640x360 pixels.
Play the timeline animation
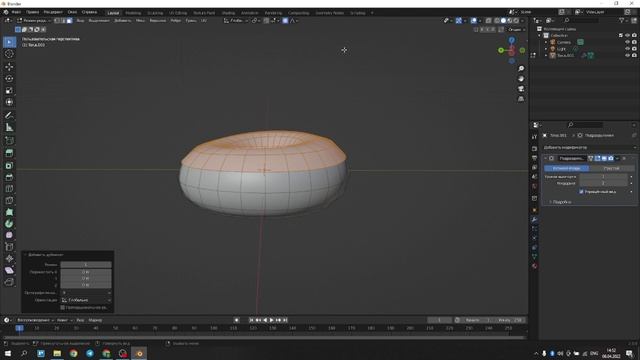click(271, 320)
